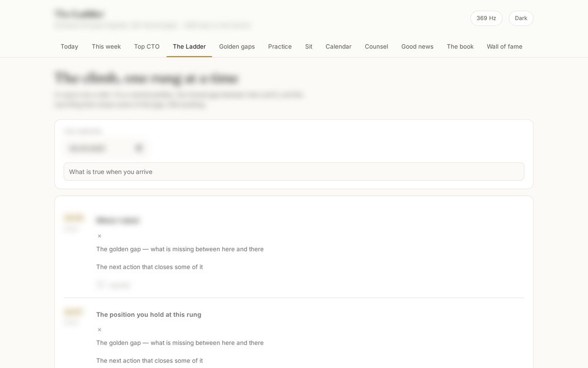Click the × under 'The position you hold at this rung'
588x368 pixels.
point(99,330)
